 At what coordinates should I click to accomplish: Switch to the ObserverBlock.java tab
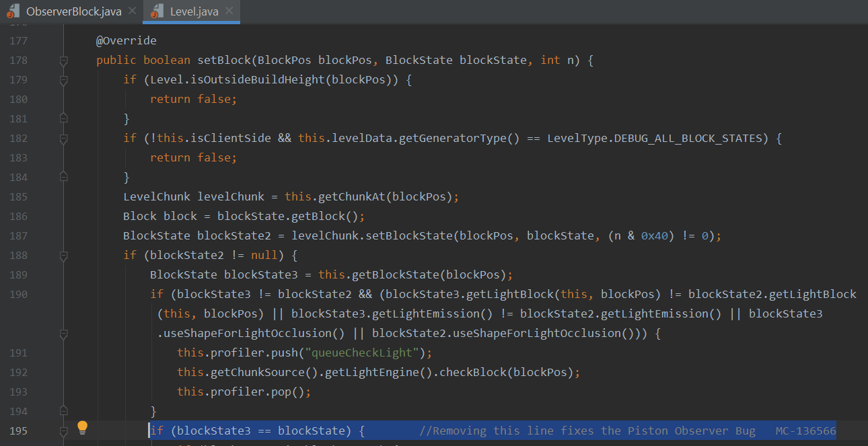75,11
